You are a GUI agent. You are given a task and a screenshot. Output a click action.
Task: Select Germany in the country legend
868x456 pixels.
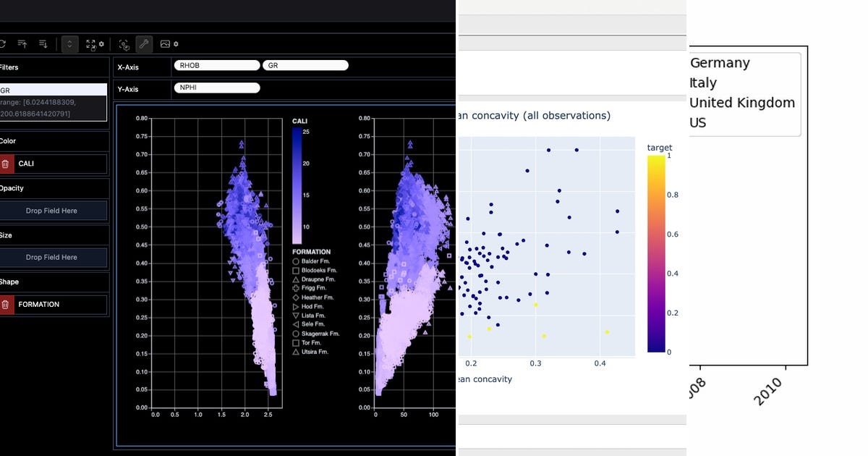[720, 63]
